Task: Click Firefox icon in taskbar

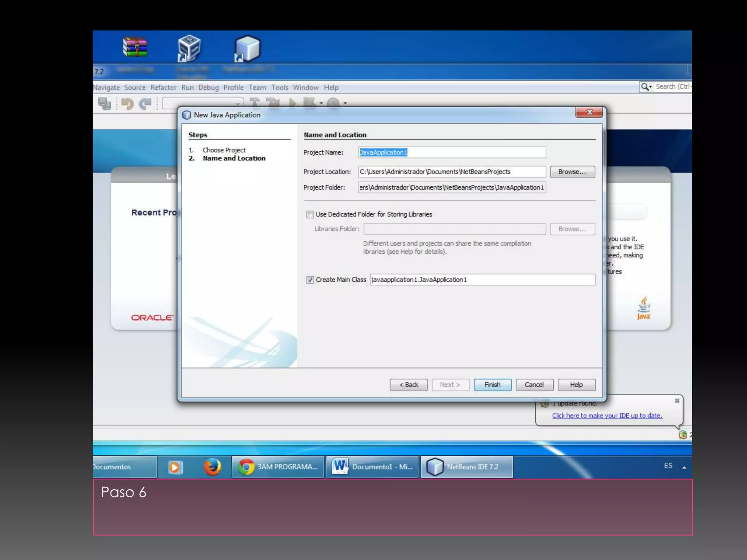Action: [212, 467]
